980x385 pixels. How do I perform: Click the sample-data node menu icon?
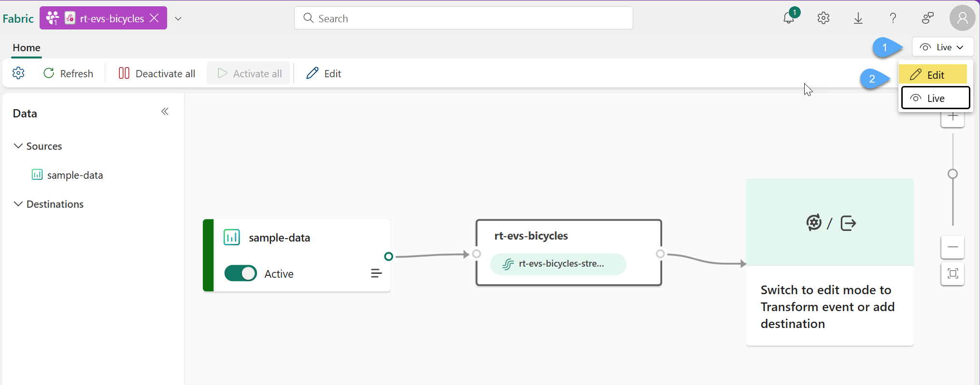[x=376, y=273]
